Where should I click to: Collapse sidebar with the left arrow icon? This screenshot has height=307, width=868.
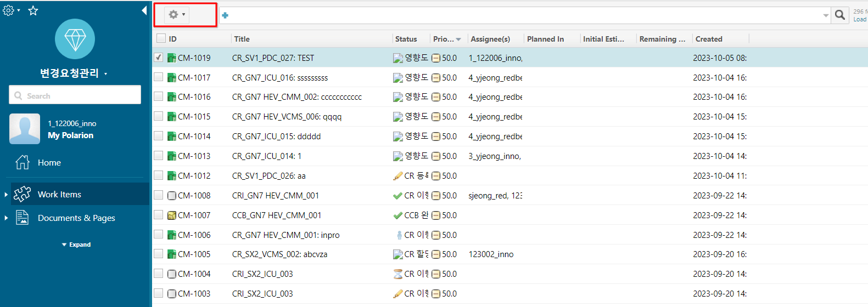[x=144, y=10]
